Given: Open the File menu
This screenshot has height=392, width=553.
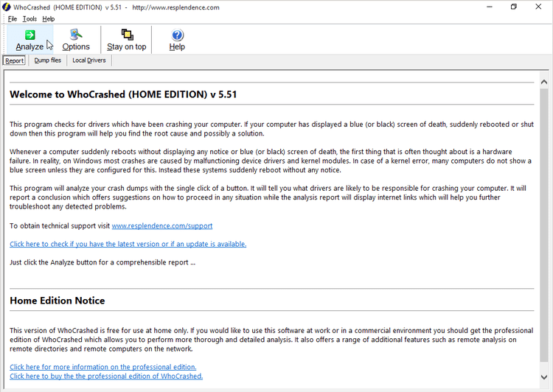Looking at the screenshot, I should (13, 19).
